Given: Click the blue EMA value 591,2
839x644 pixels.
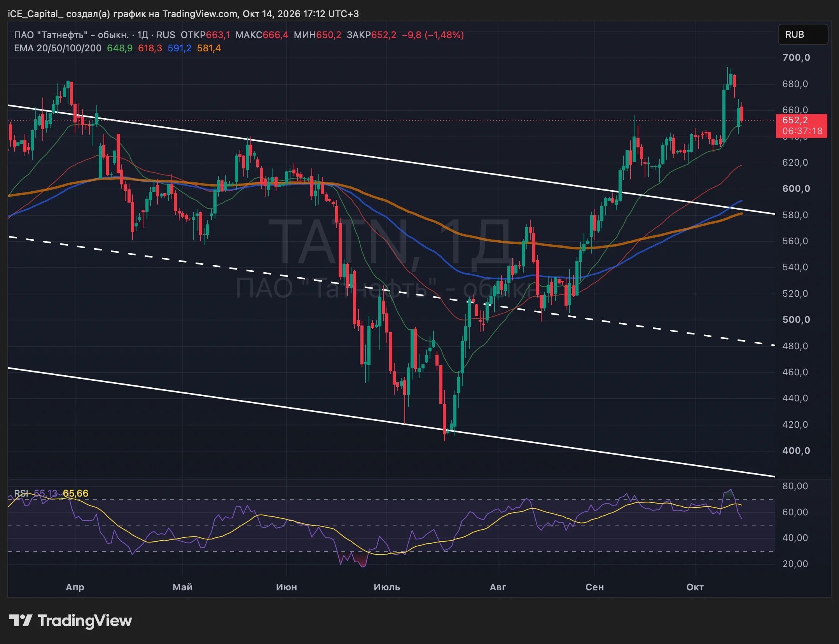Looking at the screenshot, I should pyautogui.click(x=180, y=48).
